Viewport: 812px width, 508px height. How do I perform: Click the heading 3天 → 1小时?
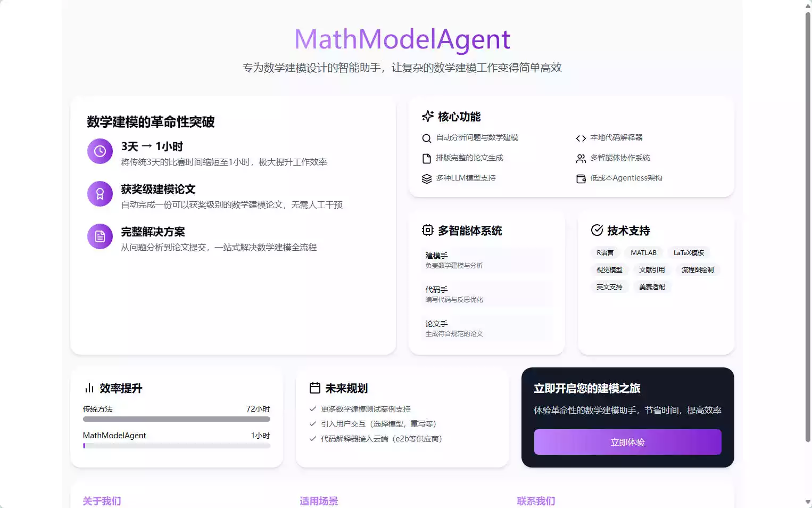[x=152, y=146]
